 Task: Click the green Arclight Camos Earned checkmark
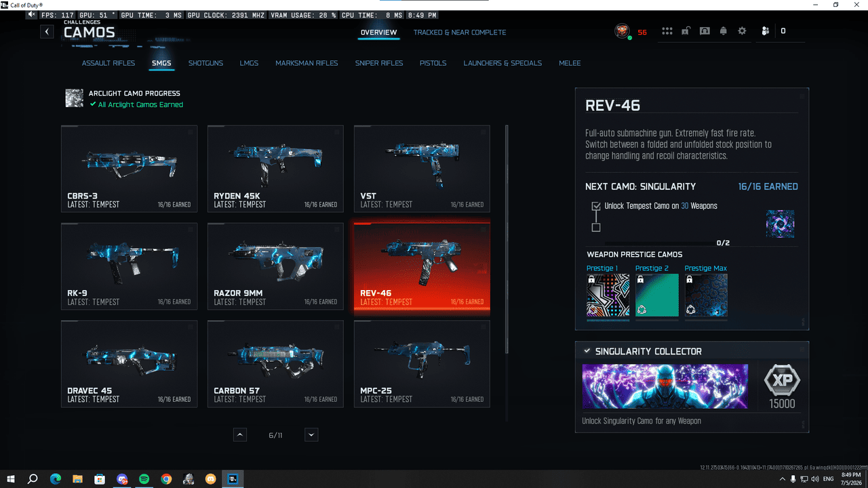tap(94, 104)
